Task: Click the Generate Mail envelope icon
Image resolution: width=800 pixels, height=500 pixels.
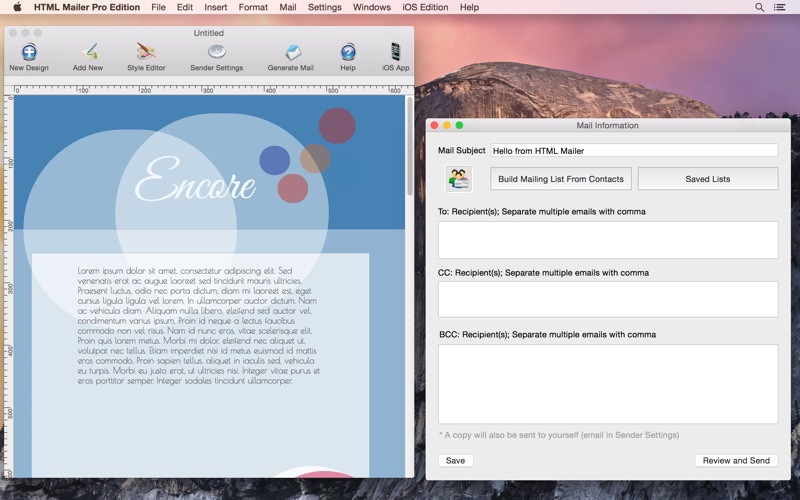Action: pyautogui.click(x=292, y=52)
